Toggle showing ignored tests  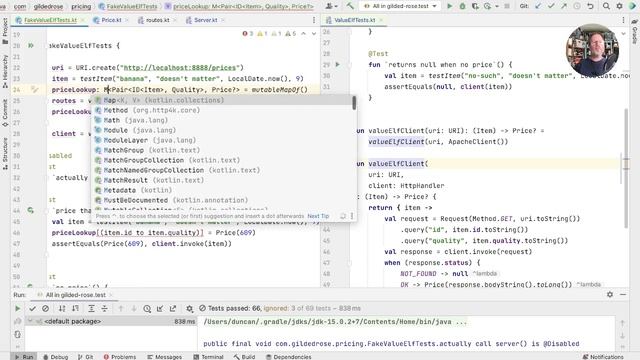[x=45, y=309]
